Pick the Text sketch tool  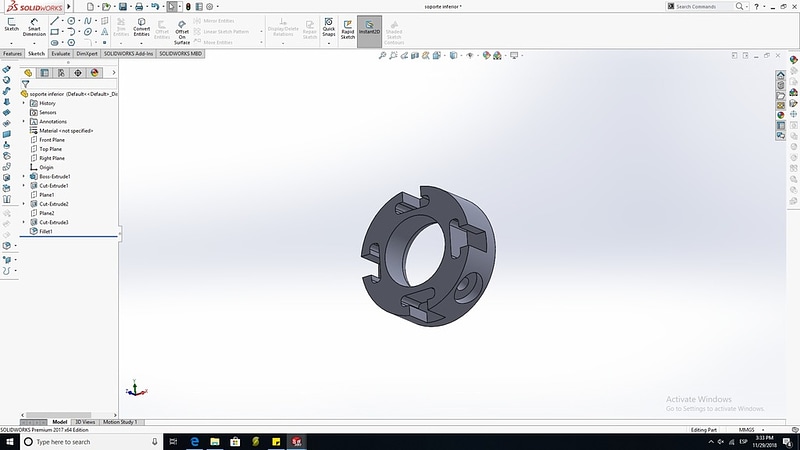pos(105,32)
